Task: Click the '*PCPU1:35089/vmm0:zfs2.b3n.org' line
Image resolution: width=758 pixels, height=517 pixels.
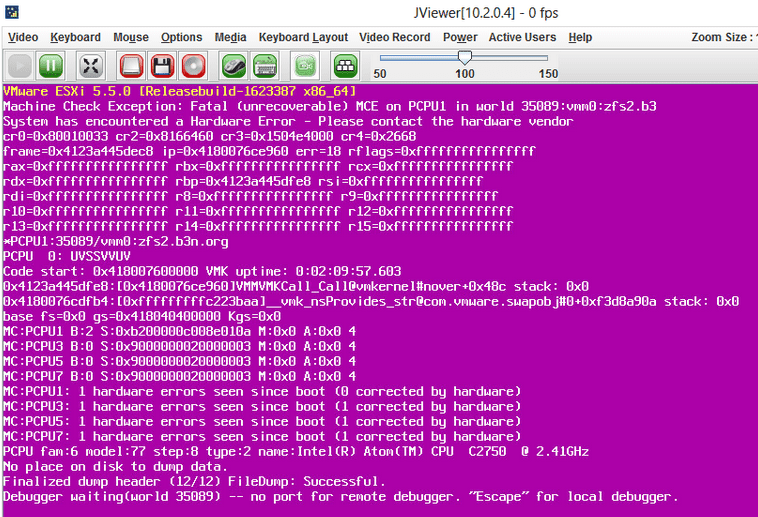Action: (116, 241)
